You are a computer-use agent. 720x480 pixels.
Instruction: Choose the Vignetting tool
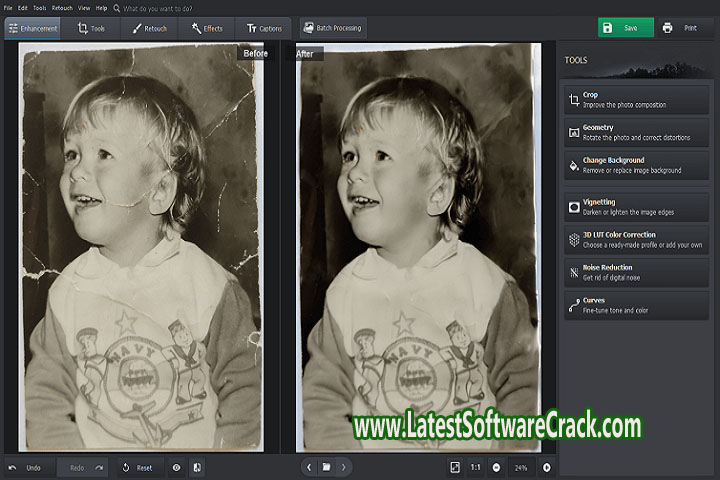coord(635,207)
